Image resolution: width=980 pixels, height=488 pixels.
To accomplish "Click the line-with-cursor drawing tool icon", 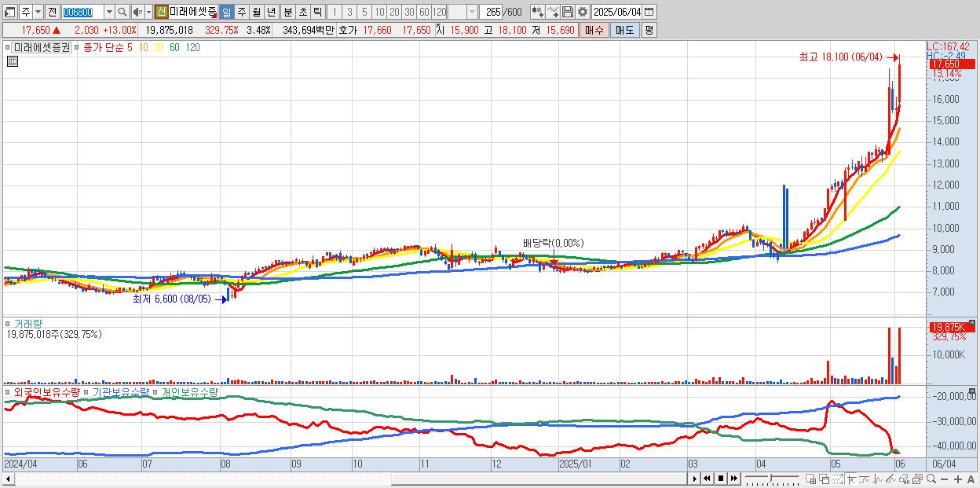I will click(552, 12).
